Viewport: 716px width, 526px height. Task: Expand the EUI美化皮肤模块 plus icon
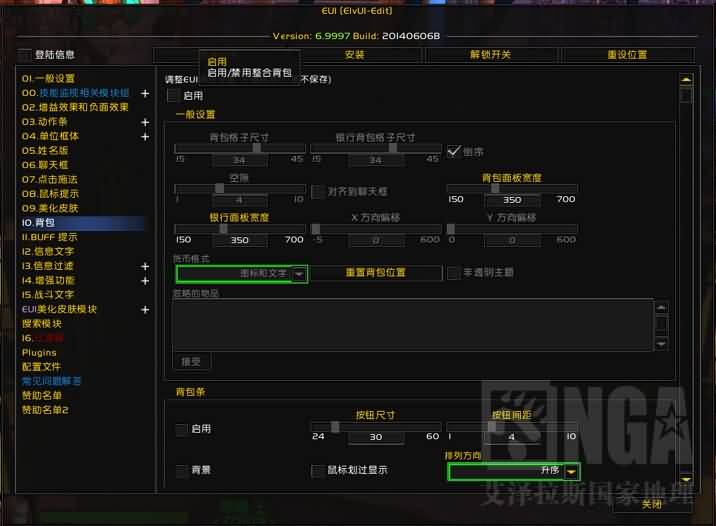pyautogui.click(x=145, y=310)
